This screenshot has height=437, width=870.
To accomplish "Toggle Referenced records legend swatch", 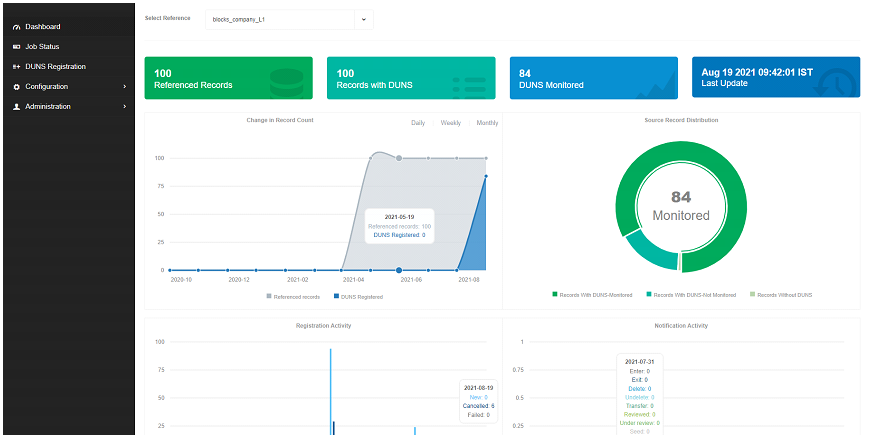I will [269, 297].
